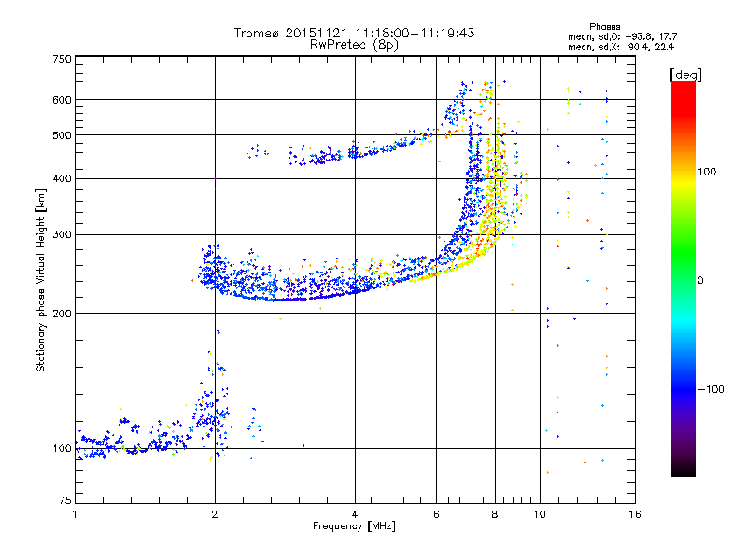Click the x-axis tick label '8'

pos(495,514)
